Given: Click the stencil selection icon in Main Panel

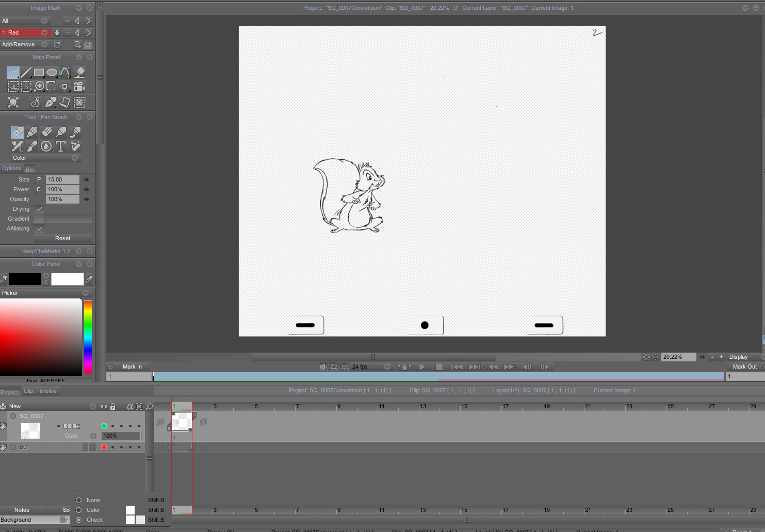Looking at the screenshot, I should pyautogui.click(x=79, y=102).
